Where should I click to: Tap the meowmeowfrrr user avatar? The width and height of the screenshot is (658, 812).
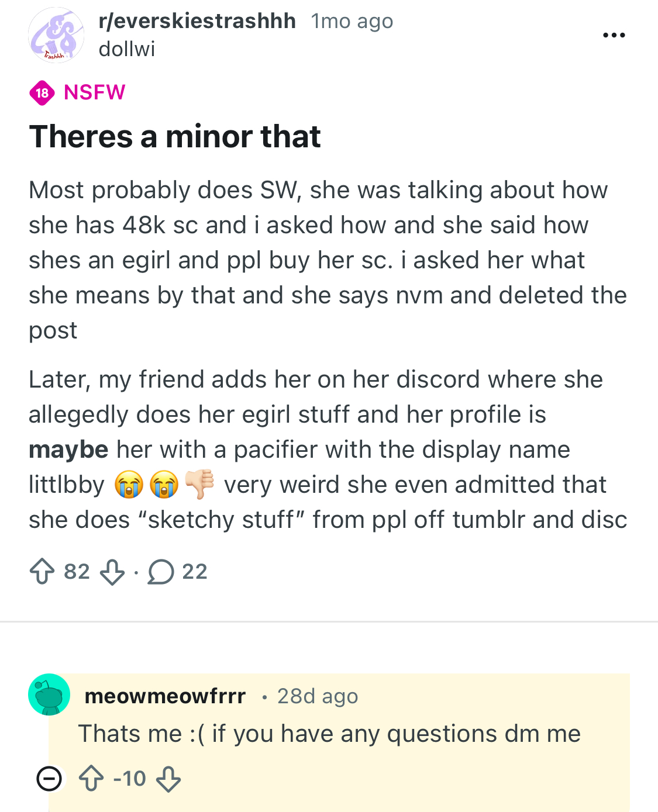coord(49,694)
